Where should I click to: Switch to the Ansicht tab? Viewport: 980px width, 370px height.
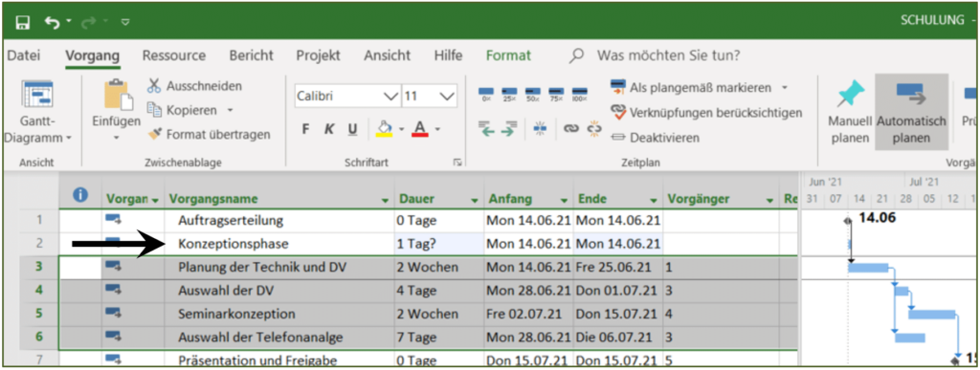(388, 55)
